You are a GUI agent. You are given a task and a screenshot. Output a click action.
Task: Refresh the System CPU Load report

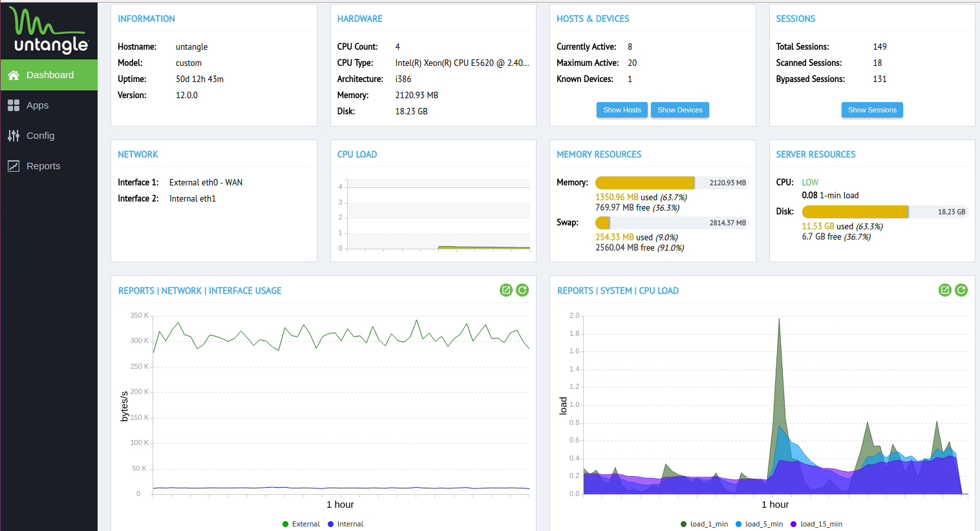(x=961, y=290)
